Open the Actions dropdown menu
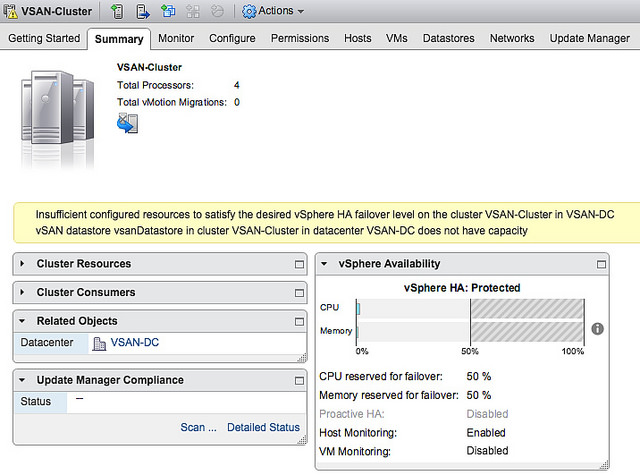The image size is (640, 475). point(273,11)
